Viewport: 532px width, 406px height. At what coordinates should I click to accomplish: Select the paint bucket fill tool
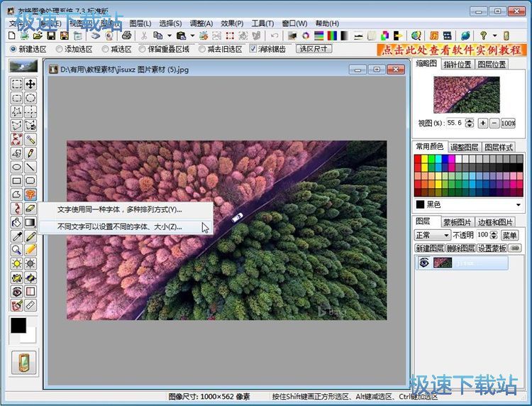click(16, 222)
